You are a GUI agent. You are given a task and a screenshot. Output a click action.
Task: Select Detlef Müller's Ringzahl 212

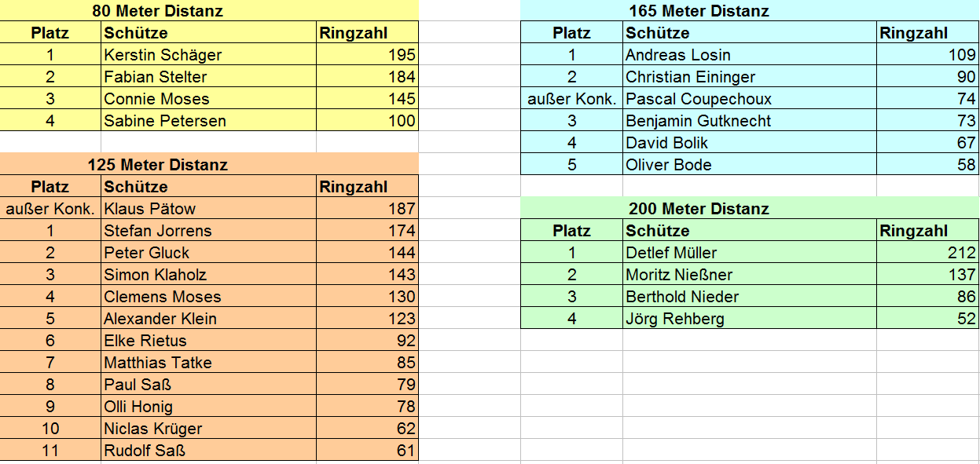[x=928, y=252]
